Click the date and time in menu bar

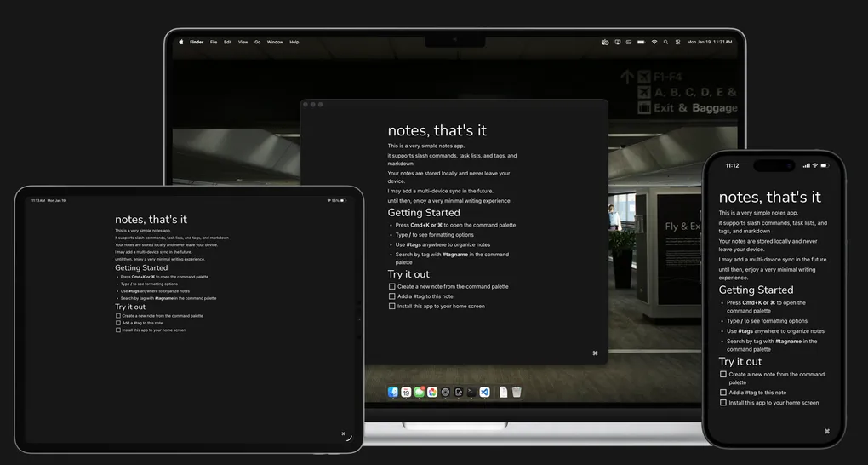pyautogui.click(x=709, y=42)
